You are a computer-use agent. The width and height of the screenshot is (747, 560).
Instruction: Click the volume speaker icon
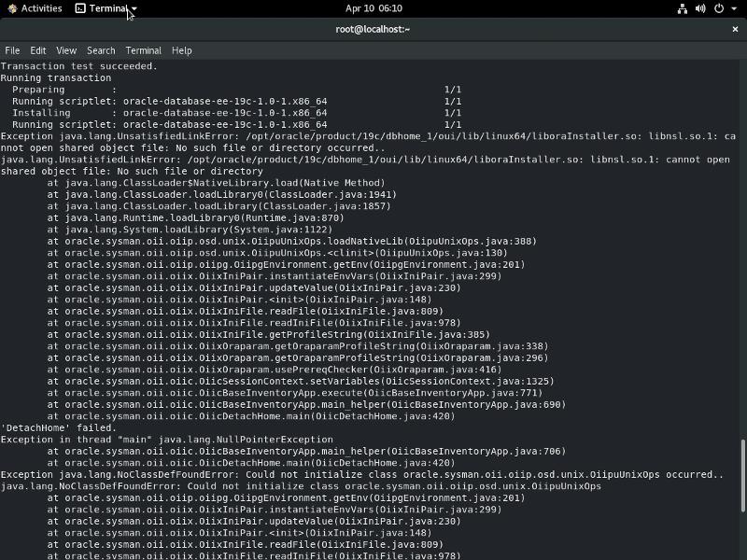pos(700,8)
